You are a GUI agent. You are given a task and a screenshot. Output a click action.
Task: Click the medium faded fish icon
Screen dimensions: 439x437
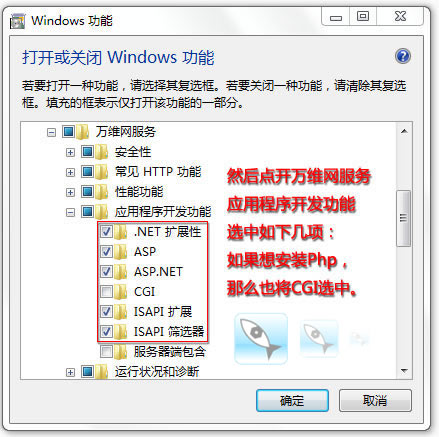point(319,339)
